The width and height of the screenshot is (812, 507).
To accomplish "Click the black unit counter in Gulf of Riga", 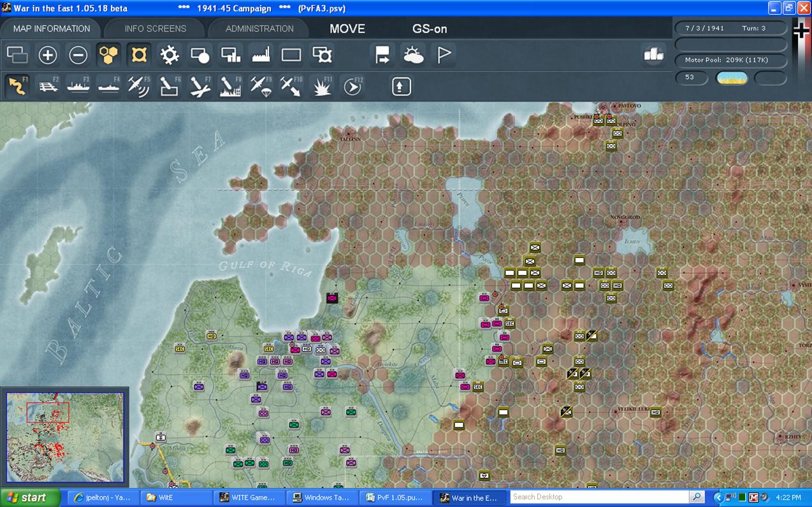I will (x=332, y=297).
